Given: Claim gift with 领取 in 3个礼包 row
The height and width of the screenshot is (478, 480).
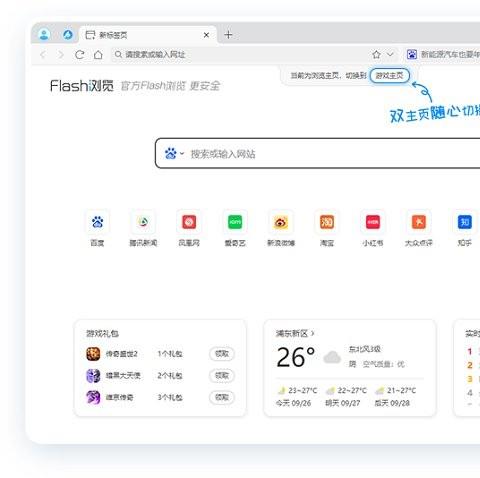Looking at the screenshot, I should [222, 397].
